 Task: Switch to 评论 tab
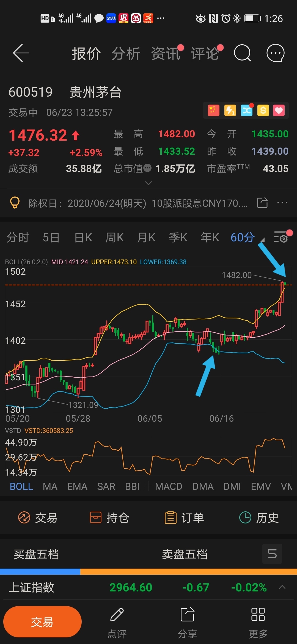tap(205, 53)
